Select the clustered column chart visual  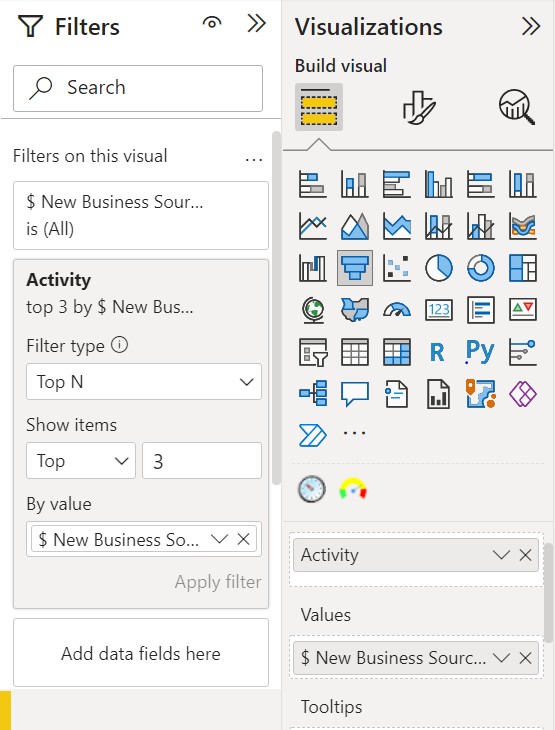pyautogui.click(x=439, y=184)
